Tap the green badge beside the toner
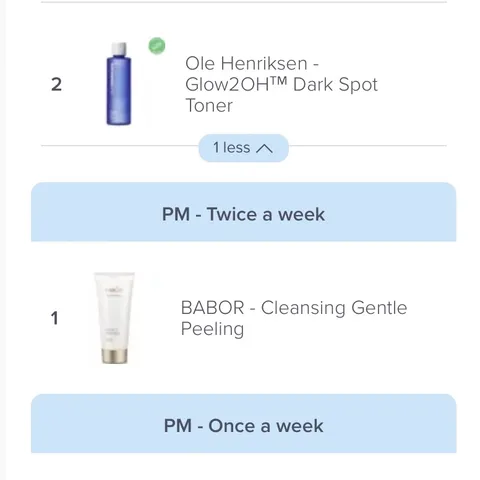The image size is (480, 480). (157, 46)
